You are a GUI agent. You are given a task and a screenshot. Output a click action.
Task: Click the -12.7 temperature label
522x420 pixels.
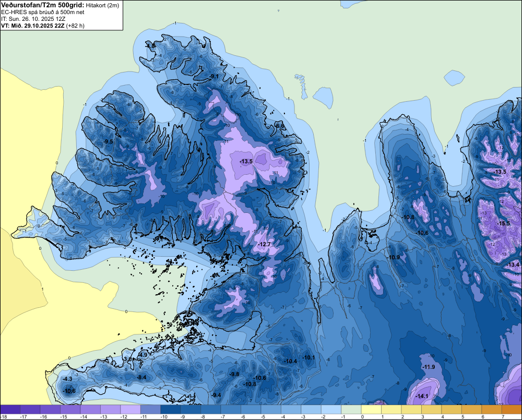pyautogui.click(x=265, y=244)
